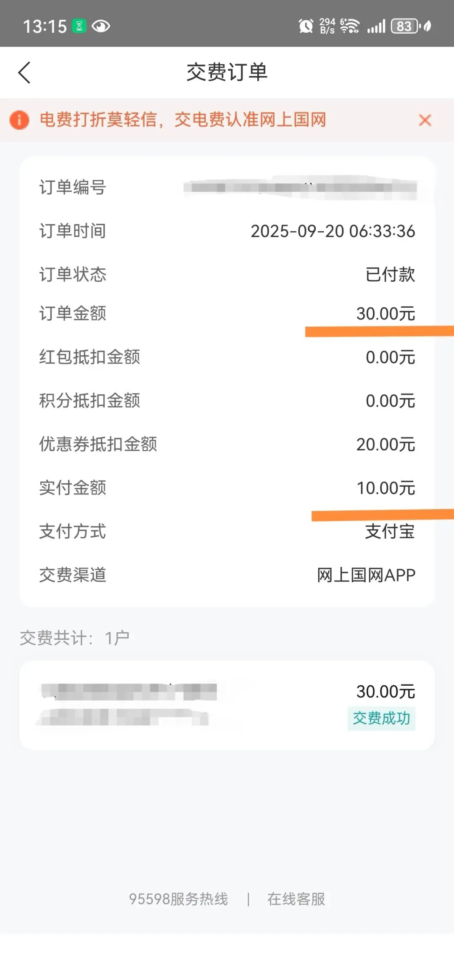Open the blurred account entry card
This screenshot has height=980, width=454.
coord(227,705)
